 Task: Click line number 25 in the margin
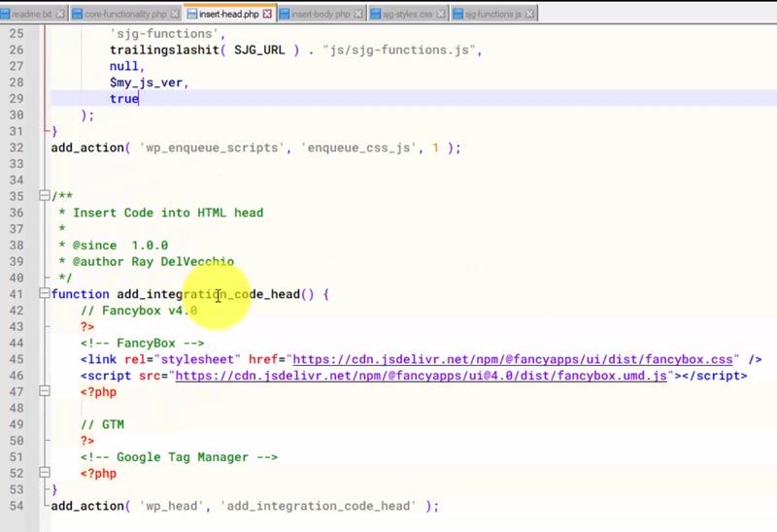point(17,34)
